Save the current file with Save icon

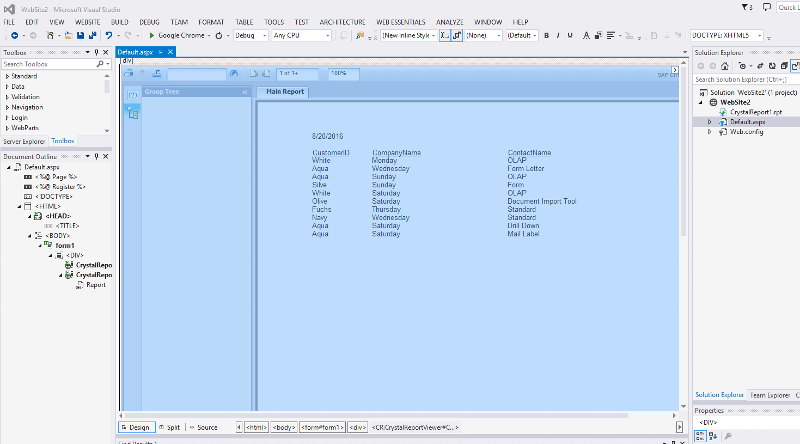(x=80, y=35)
